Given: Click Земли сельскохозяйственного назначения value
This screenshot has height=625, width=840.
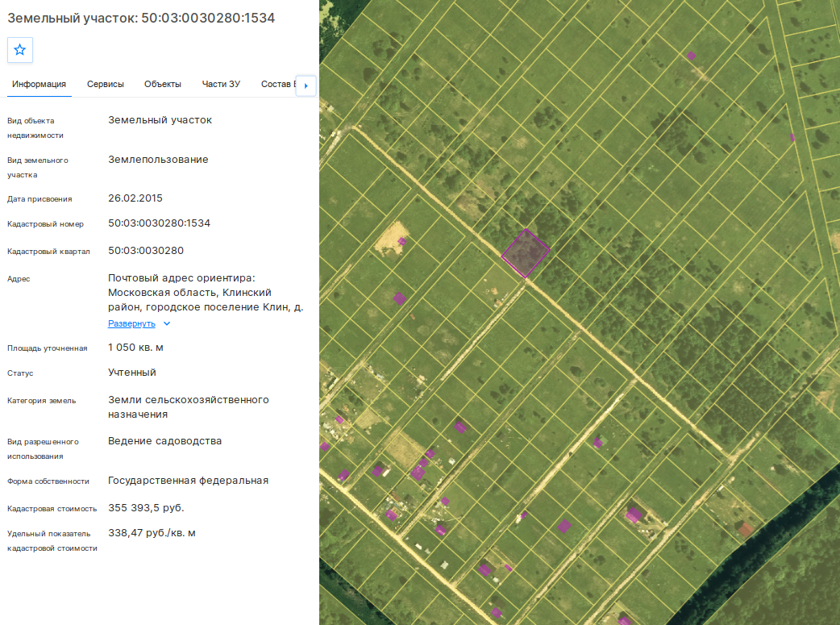Looking at the screenshot, I should point(189,406).
